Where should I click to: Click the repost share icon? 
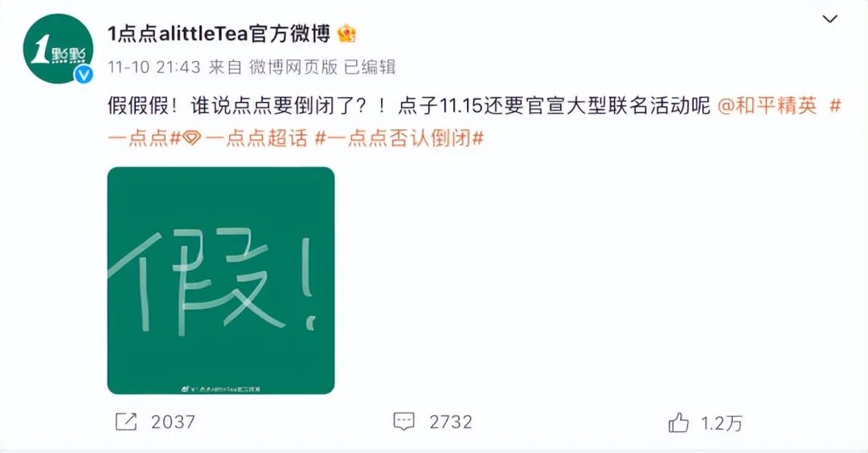pyautogui.click(x=125, y=422)
